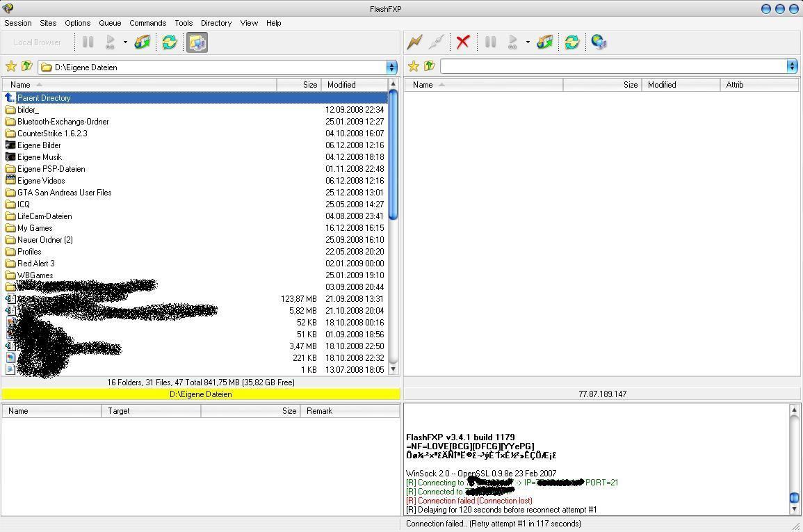Open the left pane transfer queue dropdown arrow
Viewport: 803px width, 532px height.
pyautogui.click(x=125, y=42)
